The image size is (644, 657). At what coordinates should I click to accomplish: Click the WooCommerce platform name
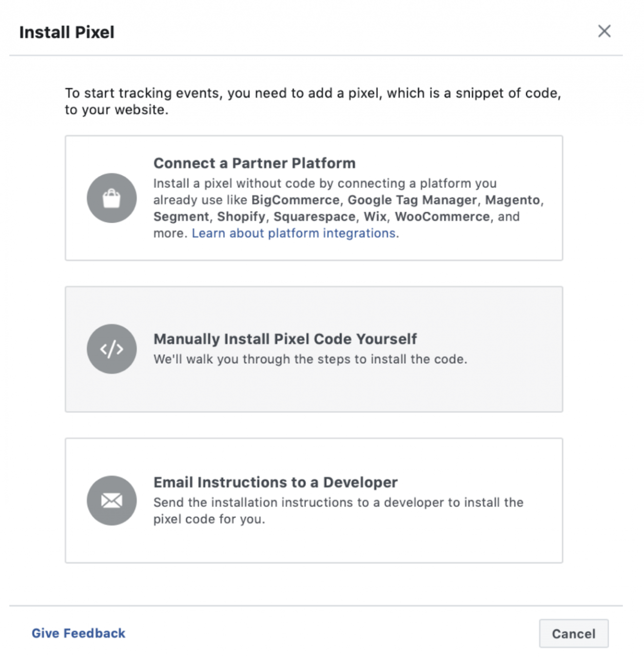(442, 217)
